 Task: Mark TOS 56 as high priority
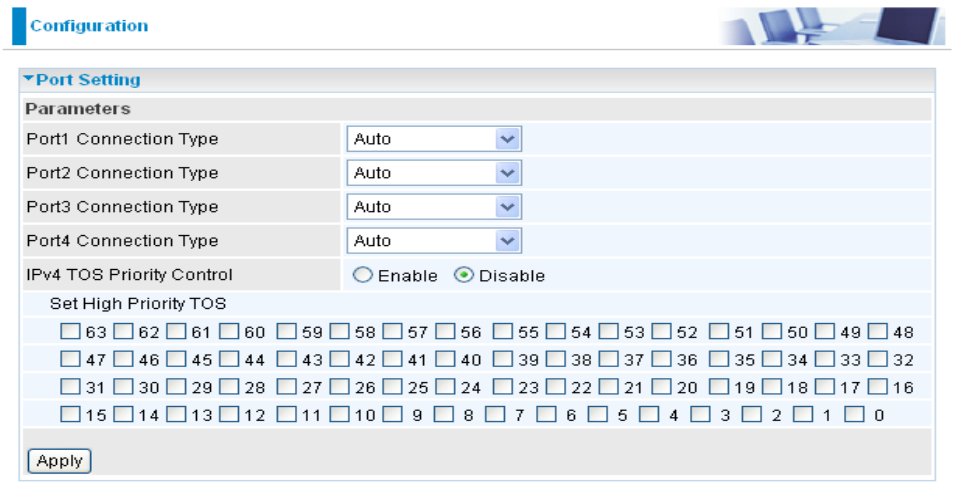click(445, 332)
